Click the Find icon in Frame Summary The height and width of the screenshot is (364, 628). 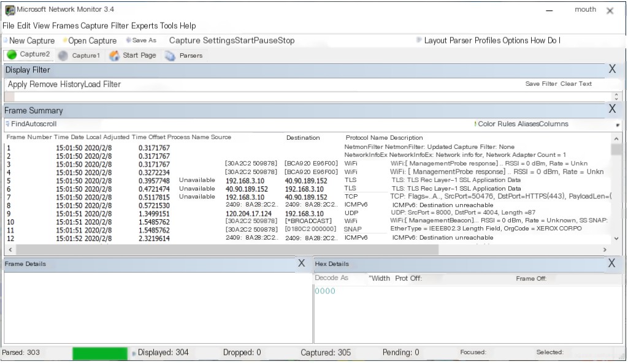click(7, 124)
